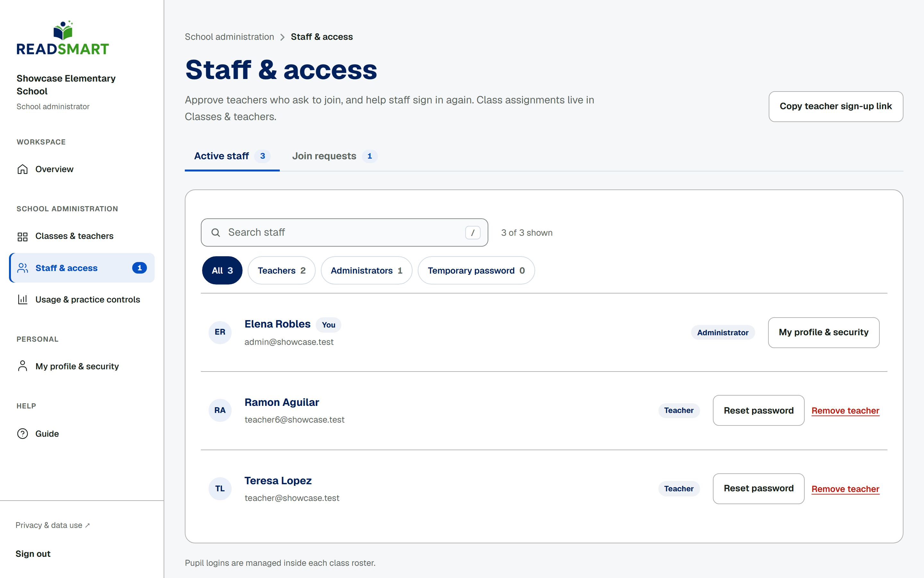Remove teacher Teresa Lopez
Viewport: 924px width, 578px height.
[845, 489]
